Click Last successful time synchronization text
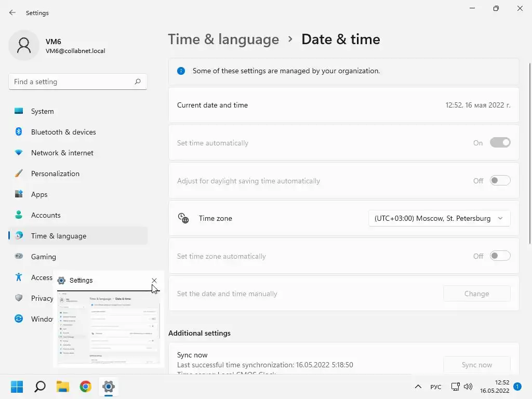532x399 pixels. 265,365
